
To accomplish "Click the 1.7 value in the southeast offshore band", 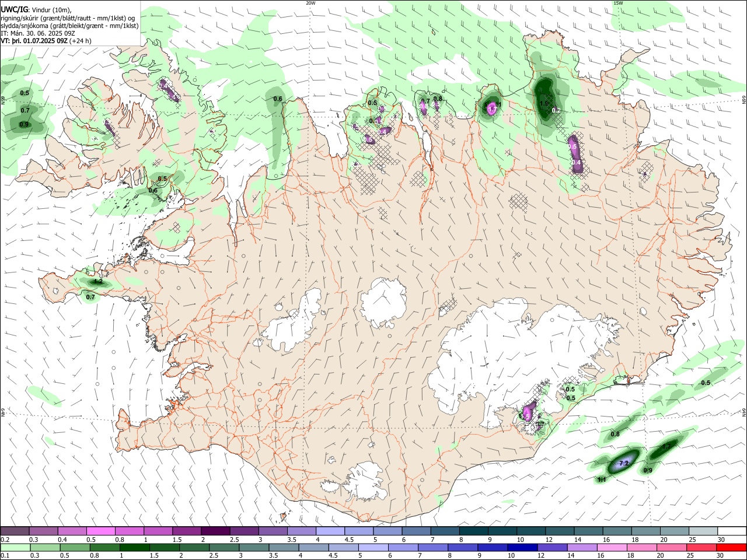I will (666, 447).
